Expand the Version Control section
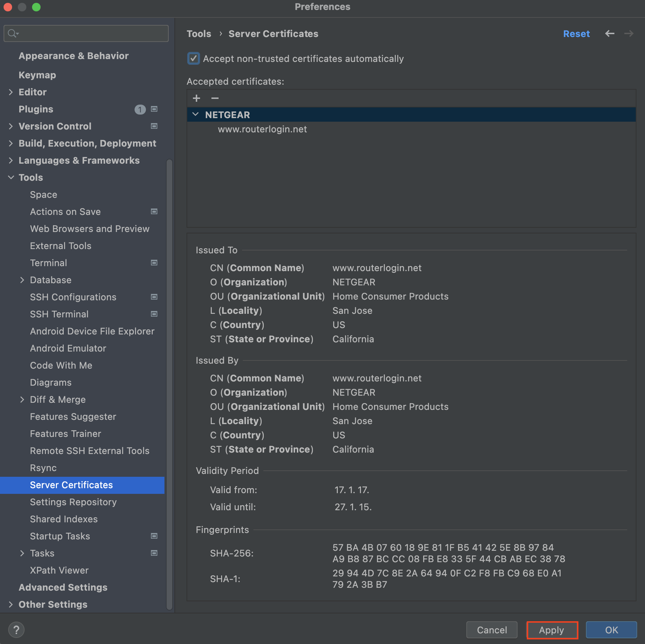 click(11, 126)
